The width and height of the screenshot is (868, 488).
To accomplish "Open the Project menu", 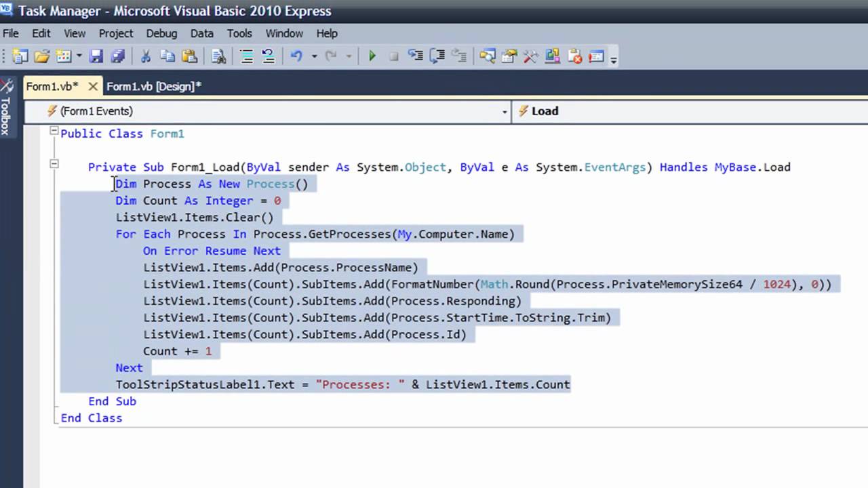I will (x=116, y=33).
